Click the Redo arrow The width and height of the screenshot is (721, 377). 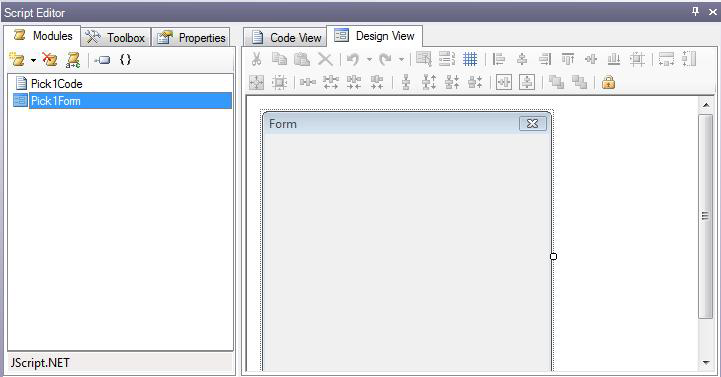point(385,59)
